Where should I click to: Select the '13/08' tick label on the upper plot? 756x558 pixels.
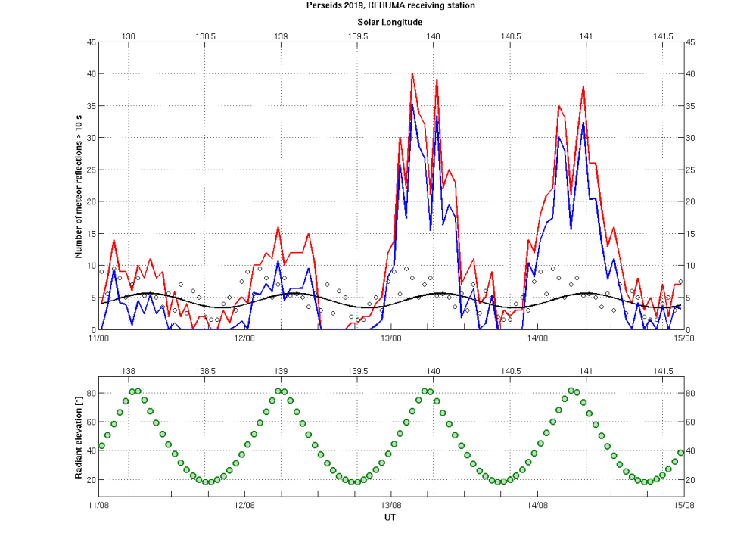coord(390,338)
